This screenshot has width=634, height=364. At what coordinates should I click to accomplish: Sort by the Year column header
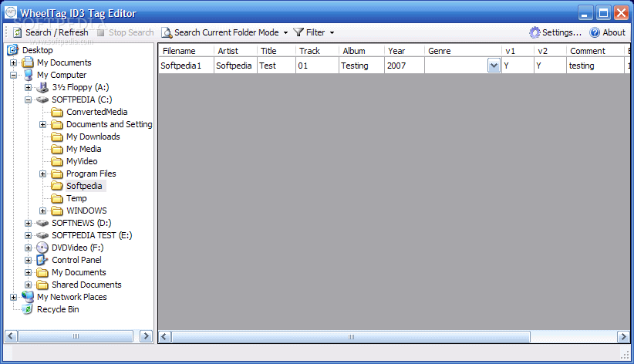click(x=404, y=51)
